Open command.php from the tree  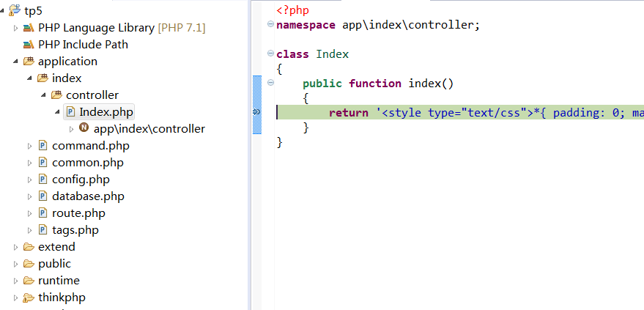pyautogui.click(x=91, y=146)
